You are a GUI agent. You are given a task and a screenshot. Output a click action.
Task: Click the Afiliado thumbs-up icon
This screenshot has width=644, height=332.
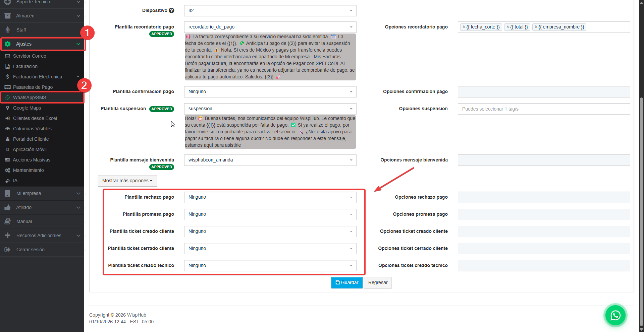[7, 207]
